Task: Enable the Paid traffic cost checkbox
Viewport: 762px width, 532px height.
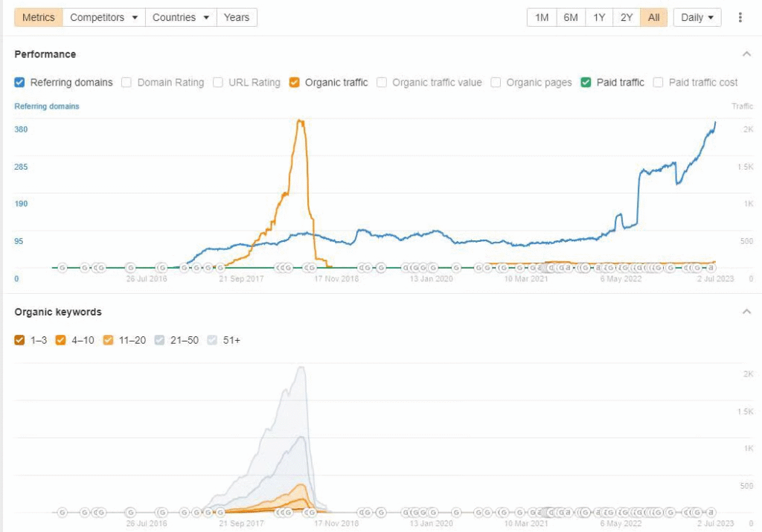Action: click(x=659, y=83)
